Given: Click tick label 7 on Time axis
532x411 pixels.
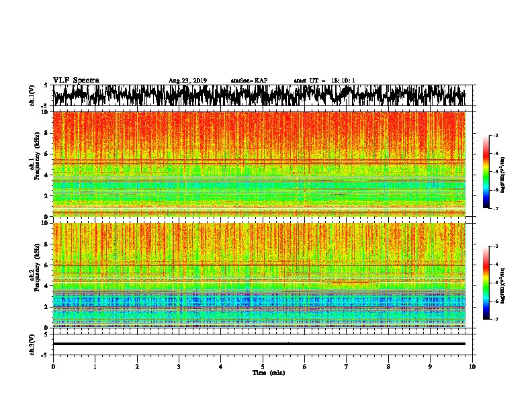Looking at the screenshot, I should [x=347, y=367].
